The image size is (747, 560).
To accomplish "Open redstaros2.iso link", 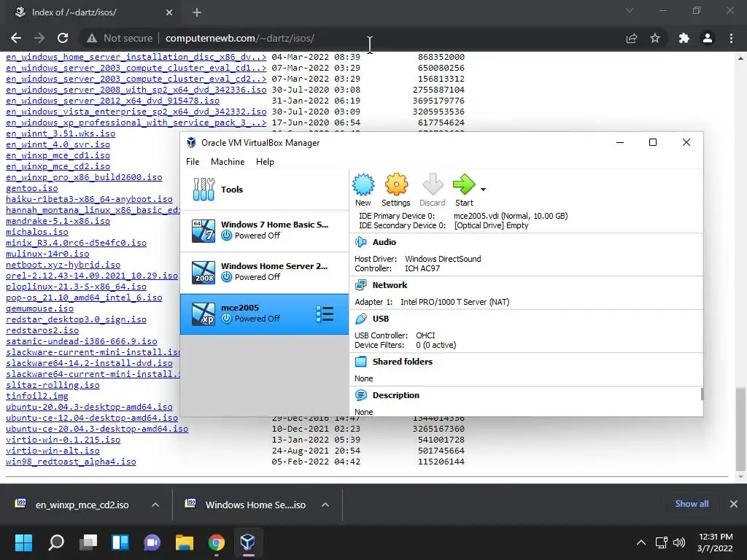I will click(x=42, y=330).
